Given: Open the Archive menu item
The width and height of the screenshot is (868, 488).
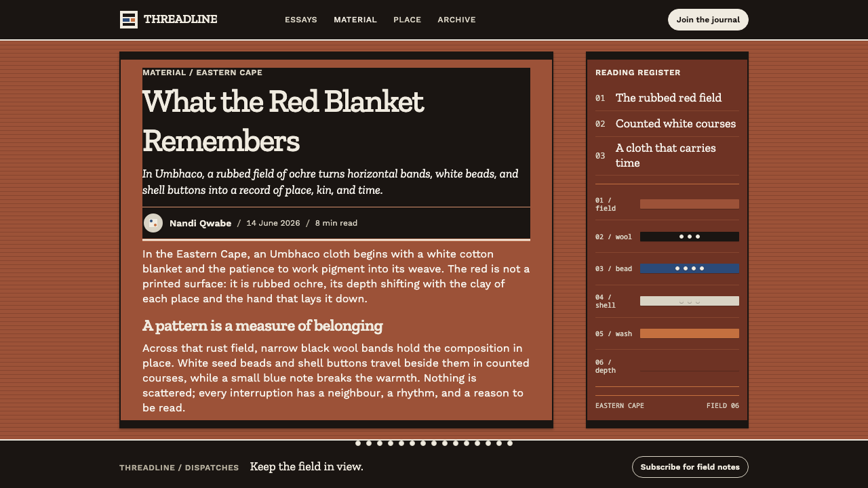Looking at the screenshot, I should (456, 20).
